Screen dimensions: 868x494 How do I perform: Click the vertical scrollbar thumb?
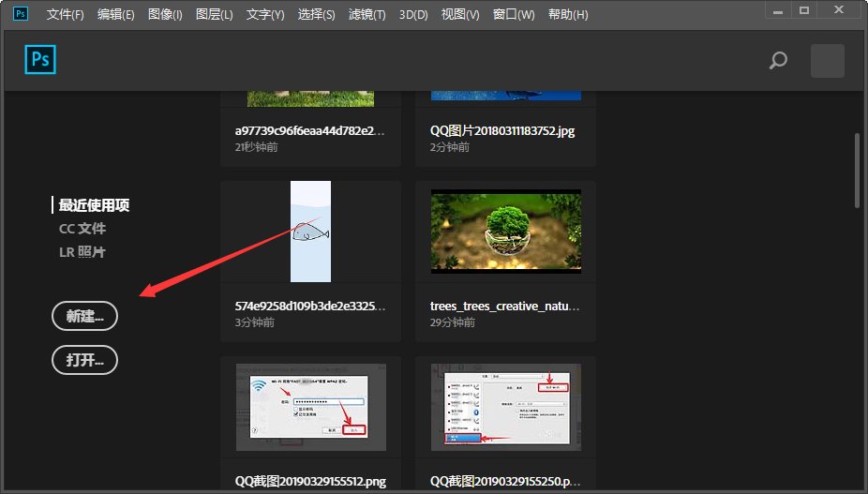tap(858, 170)
